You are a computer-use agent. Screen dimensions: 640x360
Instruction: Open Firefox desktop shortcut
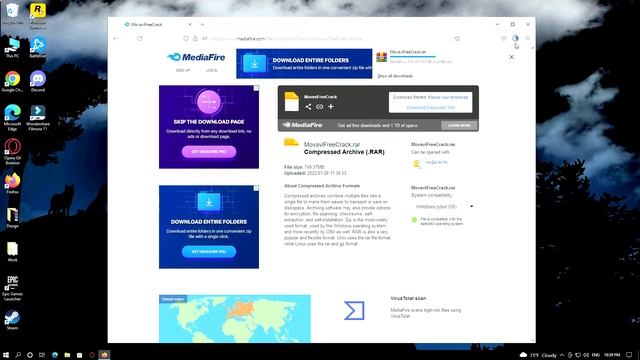(12, 183)
